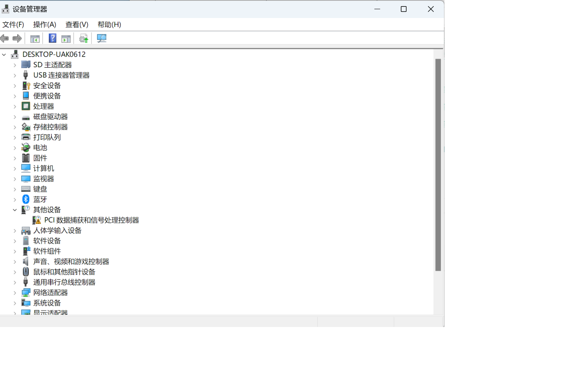The height and width of the screenshot is (368, 588).
Task: Collapse the DESKTOP-UAK0612 root node
Action: 4,54
